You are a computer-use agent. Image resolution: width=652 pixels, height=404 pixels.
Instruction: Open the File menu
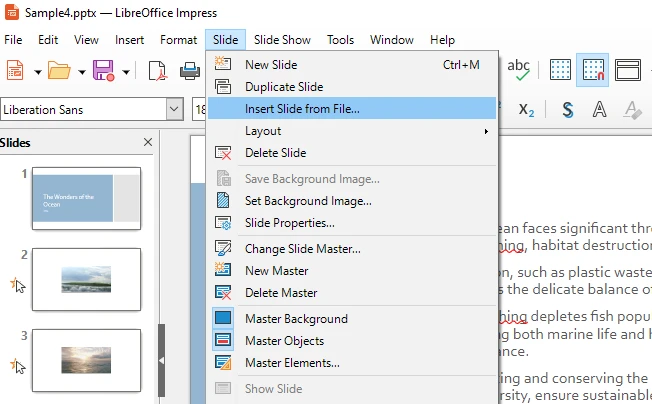[13, 40]
